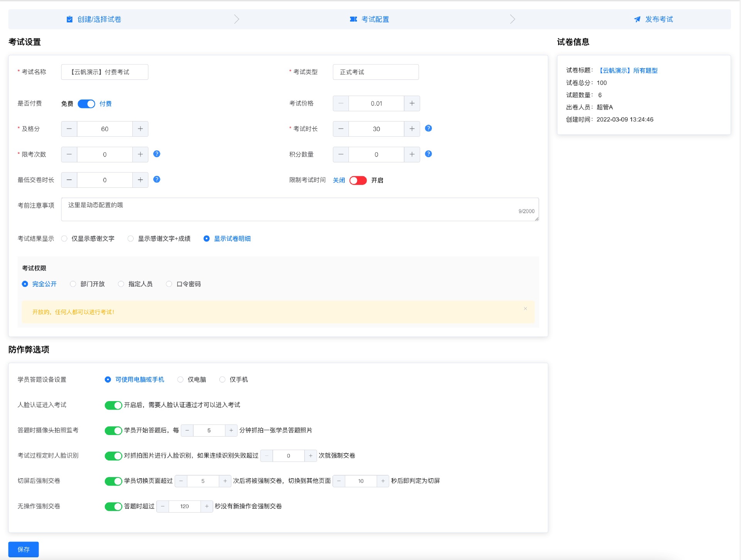This screenshot has height=560, width=741.
Task: Select 显示感谢文字+成绩 result option
Action: click(x=159, y=239)
